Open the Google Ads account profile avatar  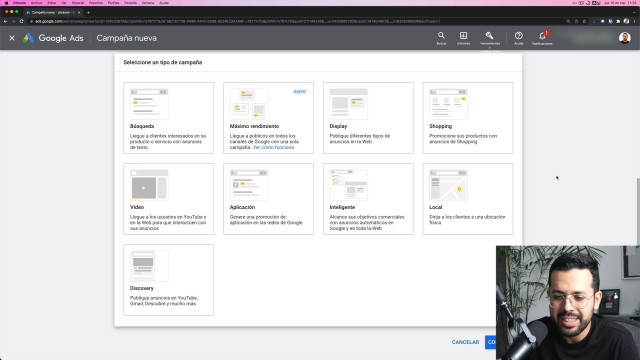[624, 38]
